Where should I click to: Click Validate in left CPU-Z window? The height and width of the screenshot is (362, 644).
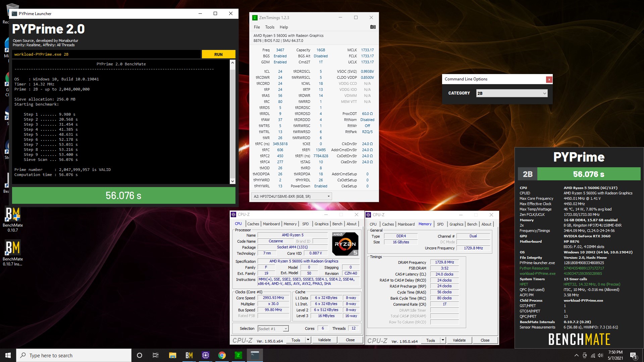tap(324, 340)
